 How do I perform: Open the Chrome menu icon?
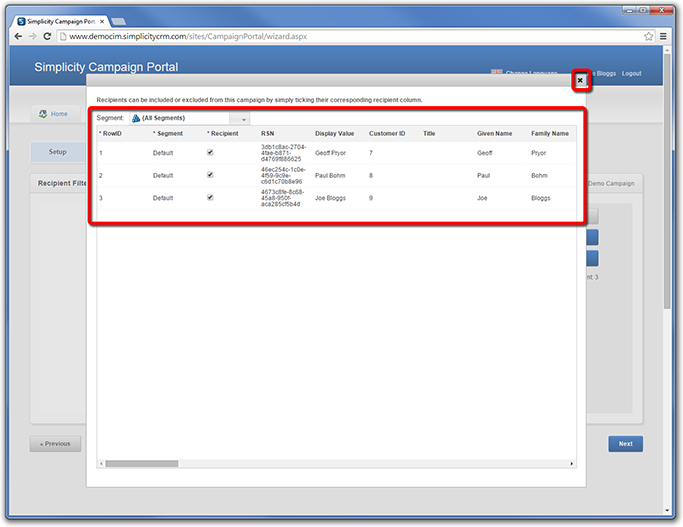(663, 37)
